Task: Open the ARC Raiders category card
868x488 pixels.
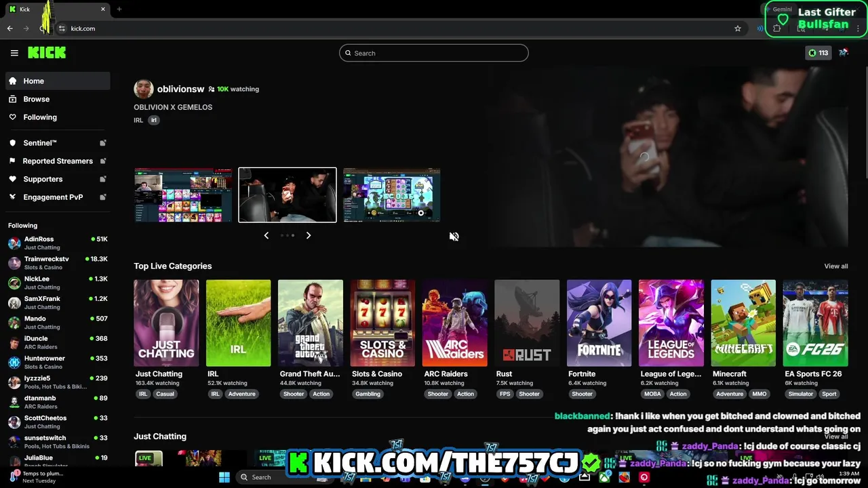Action: [454, 323]
